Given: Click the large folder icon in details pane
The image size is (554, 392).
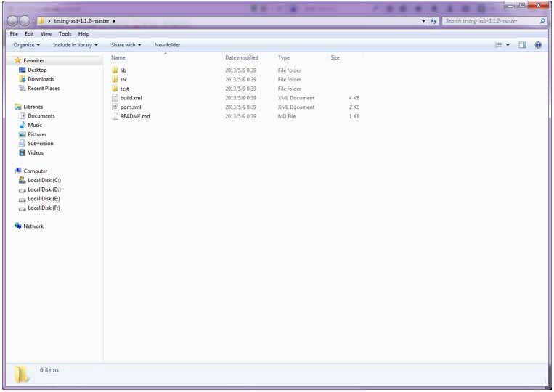Looking at the screenshot, I should tap(22, 375).
